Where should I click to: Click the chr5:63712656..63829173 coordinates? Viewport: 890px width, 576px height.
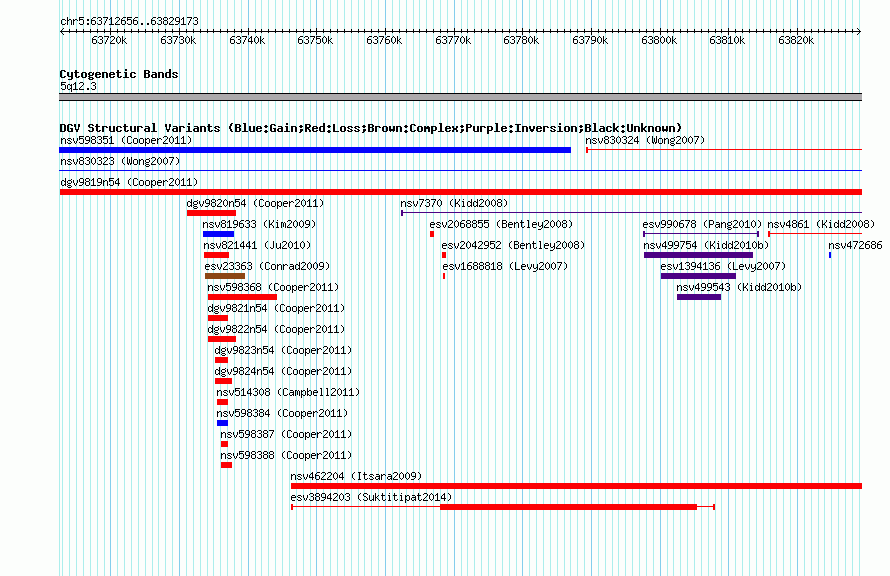(x=129, y=21)
